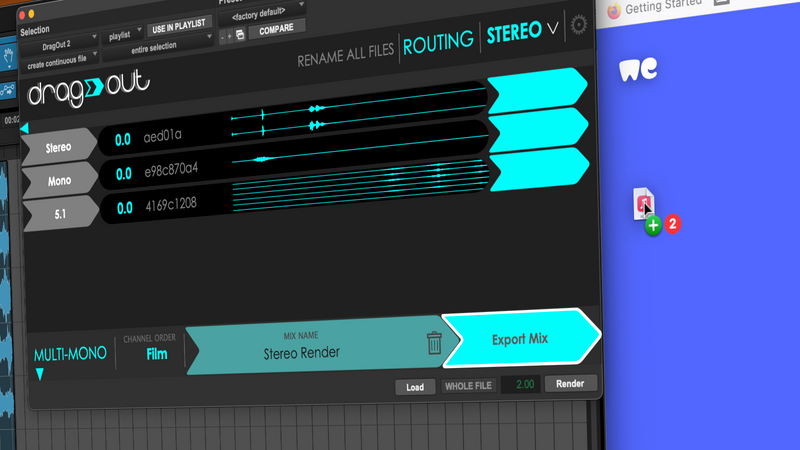Click the Render button
The image size is (800, 450).
coord(570,384)
